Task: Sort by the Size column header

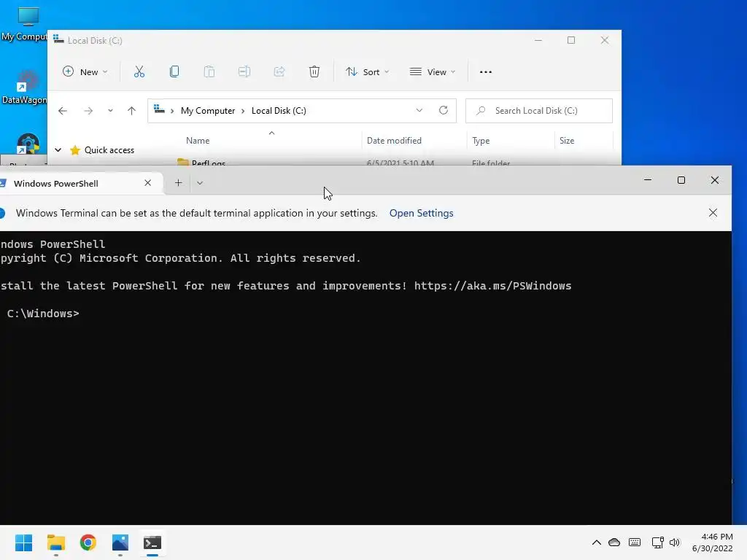Action: 566,141
